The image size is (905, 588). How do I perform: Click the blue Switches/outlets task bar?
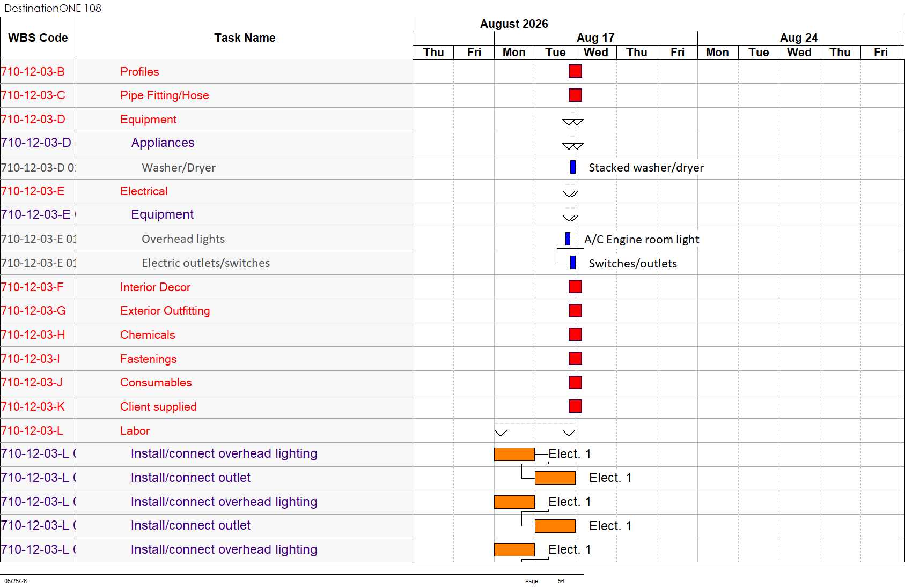(x=573, y=263)
